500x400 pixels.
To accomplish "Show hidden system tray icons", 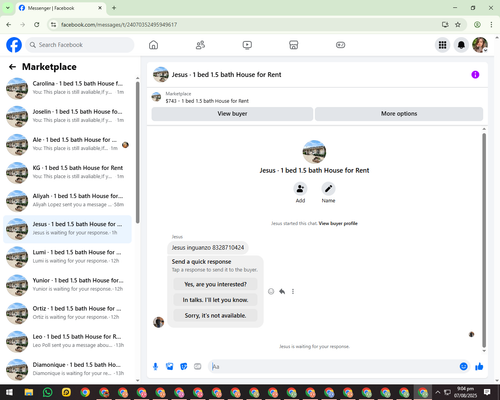I will coord(438,392).
